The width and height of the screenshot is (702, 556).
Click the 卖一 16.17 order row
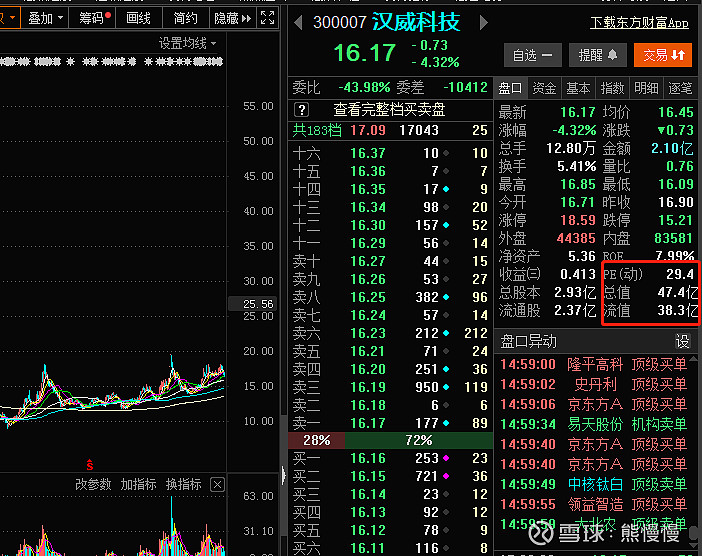coord(390,423)
